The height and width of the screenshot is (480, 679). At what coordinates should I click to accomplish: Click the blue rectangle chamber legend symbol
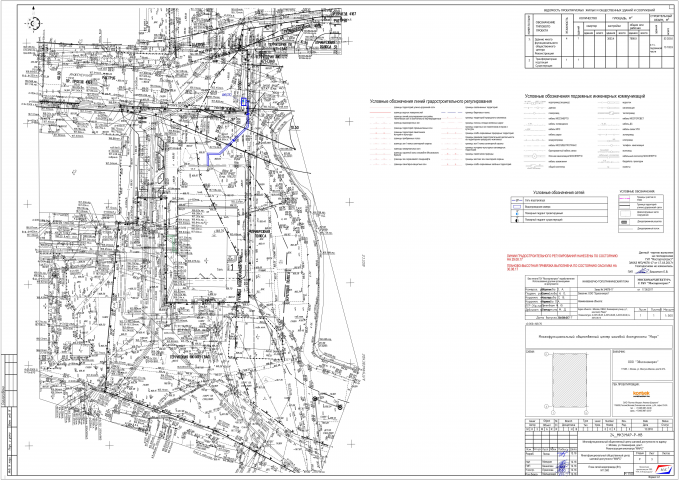pos(517,207)
